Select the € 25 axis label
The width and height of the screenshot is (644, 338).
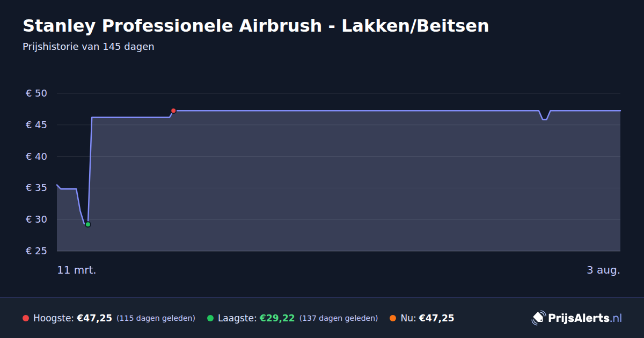(x=36, y=251)
